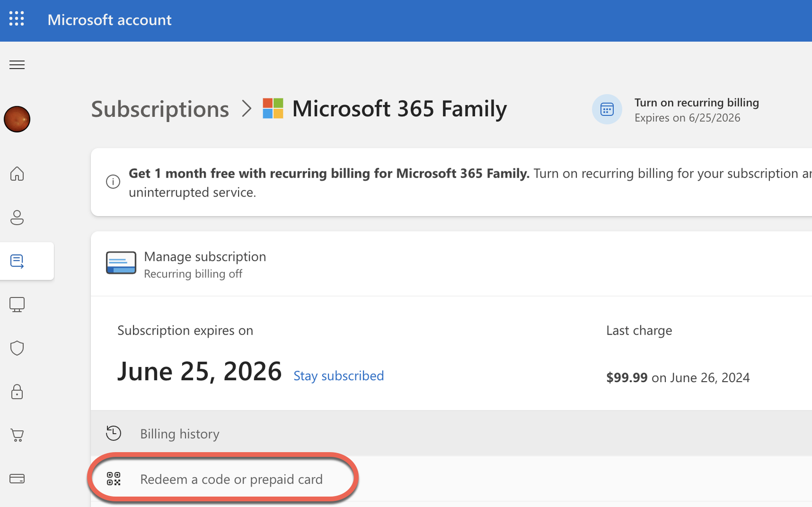Open the app launcher grid icon
Viewport: 812px width, 507px height.
pyautogui.click(x=17, y=19)
